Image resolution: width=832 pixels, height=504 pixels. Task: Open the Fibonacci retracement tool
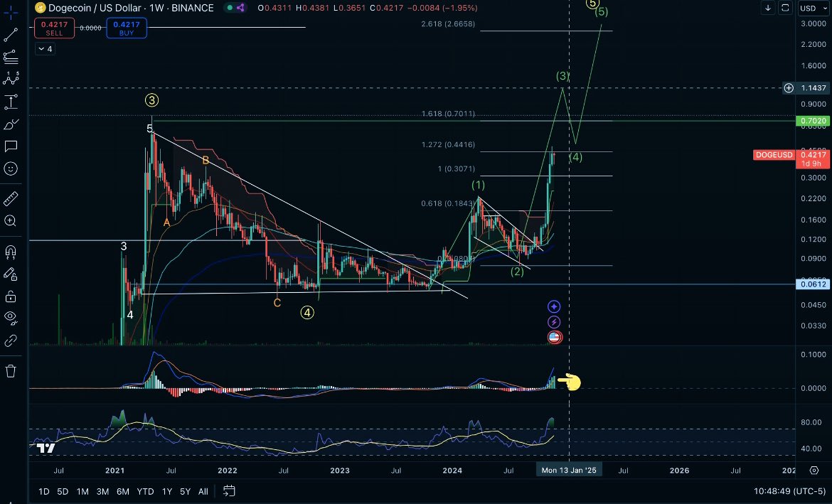pyautogui.click(x=11, y=58)
